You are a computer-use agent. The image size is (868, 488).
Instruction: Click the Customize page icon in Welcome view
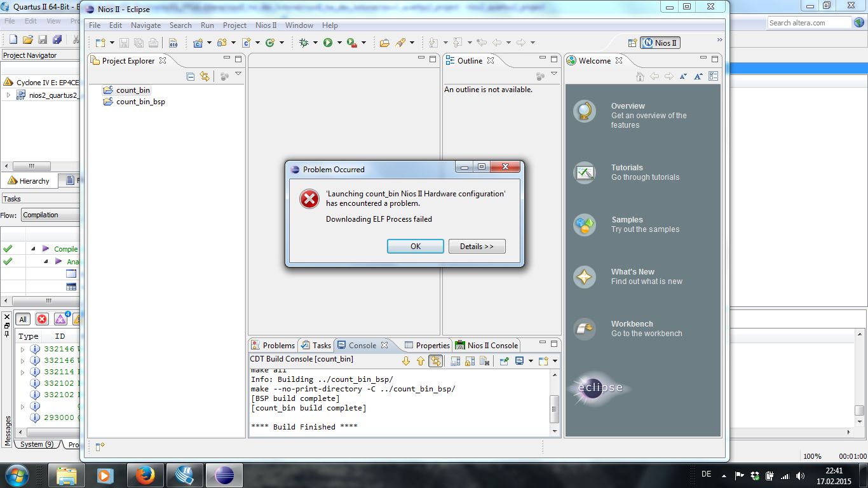(713, 76)
